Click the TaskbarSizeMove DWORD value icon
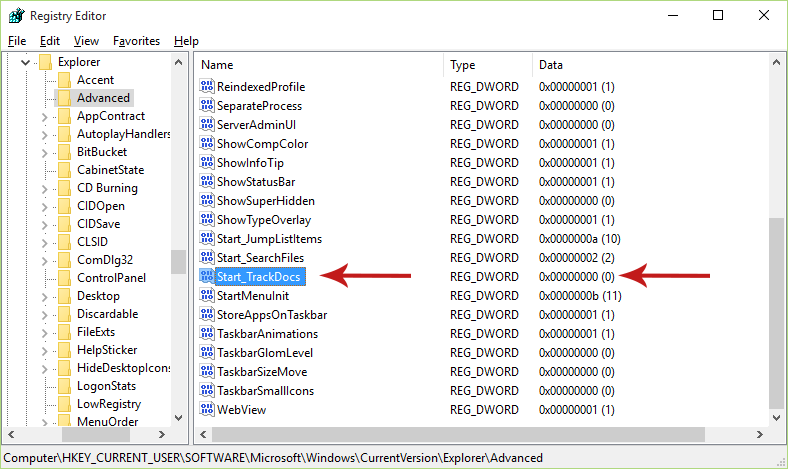The height and width of the screenshot is (469, 788). point(207,371)
